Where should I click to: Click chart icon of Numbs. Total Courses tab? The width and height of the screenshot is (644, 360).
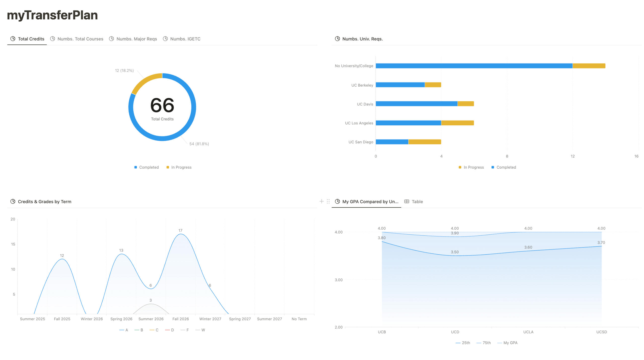click(x=52, y=39)
